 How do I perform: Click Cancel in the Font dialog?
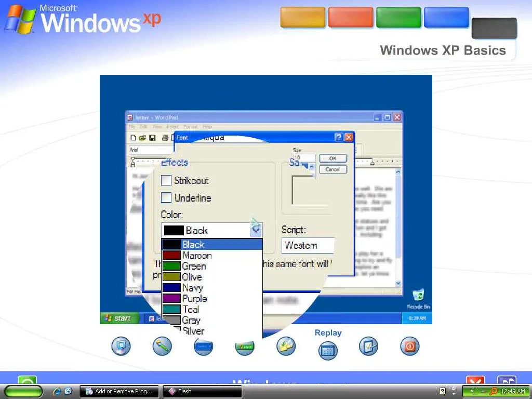[x=333, y=169]
